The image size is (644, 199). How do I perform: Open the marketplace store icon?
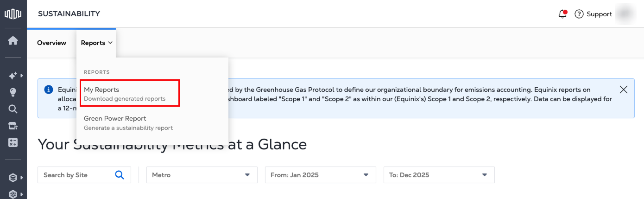point(13,126)
